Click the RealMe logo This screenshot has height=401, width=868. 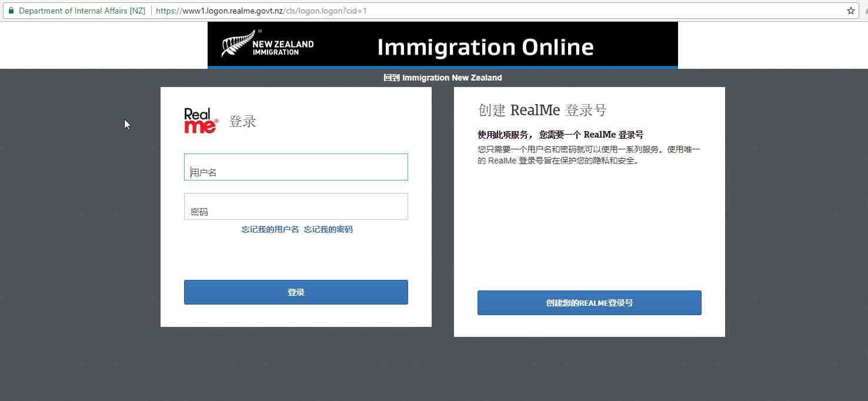(201, 121)
